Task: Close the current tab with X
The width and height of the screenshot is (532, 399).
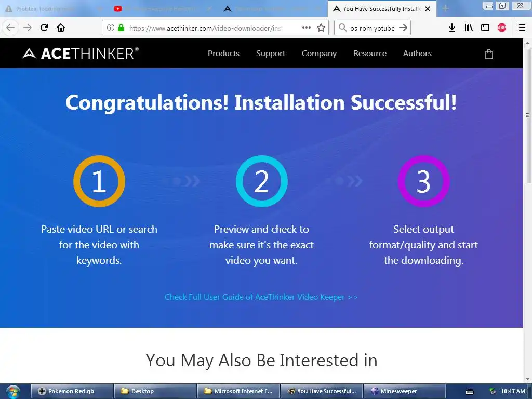Action: click(x=428, y=9)
